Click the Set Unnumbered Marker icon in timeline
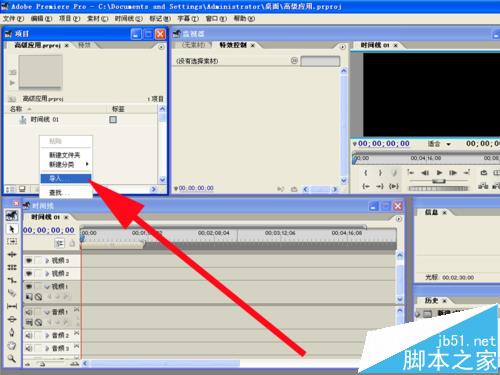 pos(72,244)
